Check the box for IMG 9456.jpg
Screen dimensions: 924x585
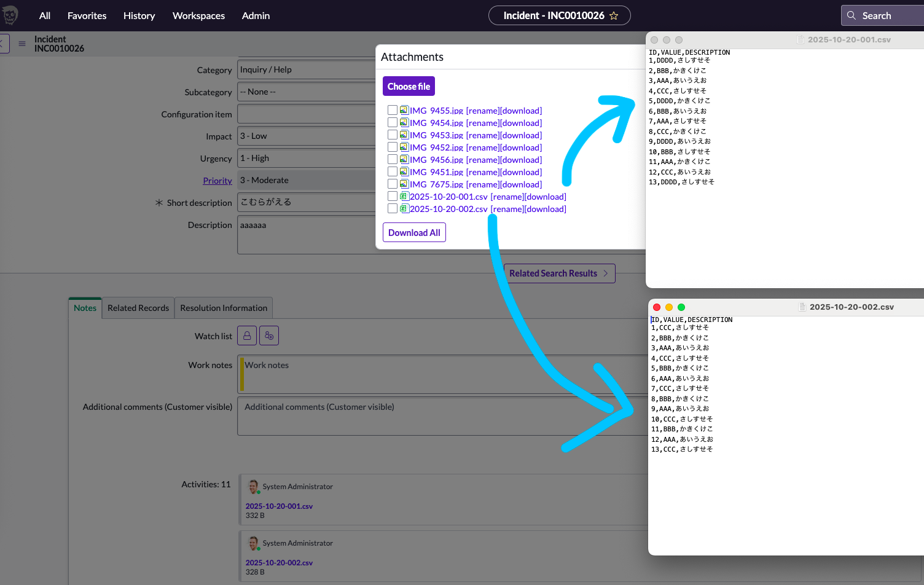coord(393,159)
